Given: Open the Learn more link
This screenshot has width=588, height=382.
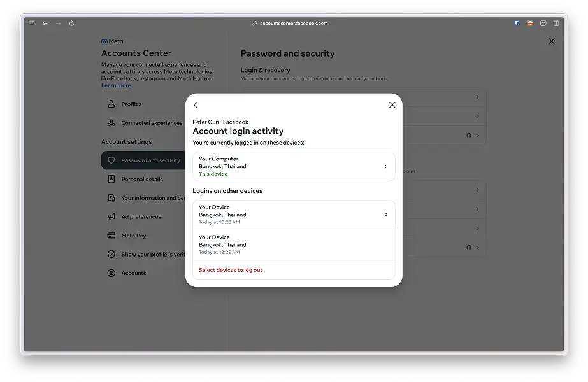Looking at the screenshot, I should [x=116, y=85].
